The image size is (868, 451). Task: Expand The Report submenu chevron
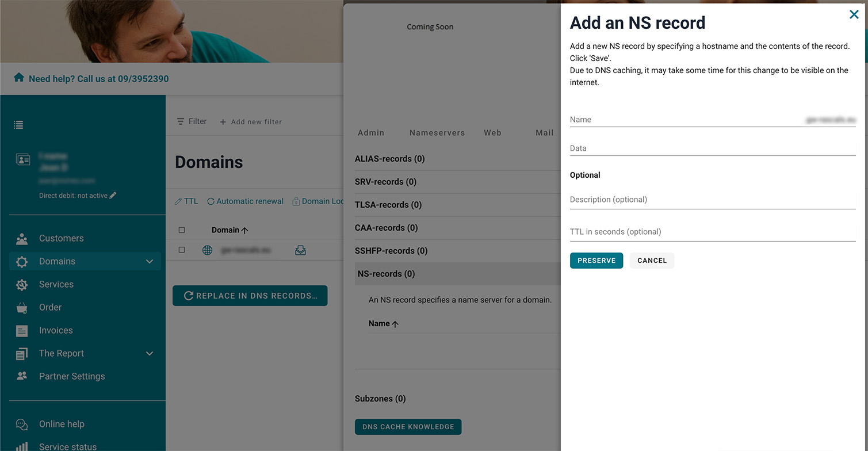tap(150, 353)
